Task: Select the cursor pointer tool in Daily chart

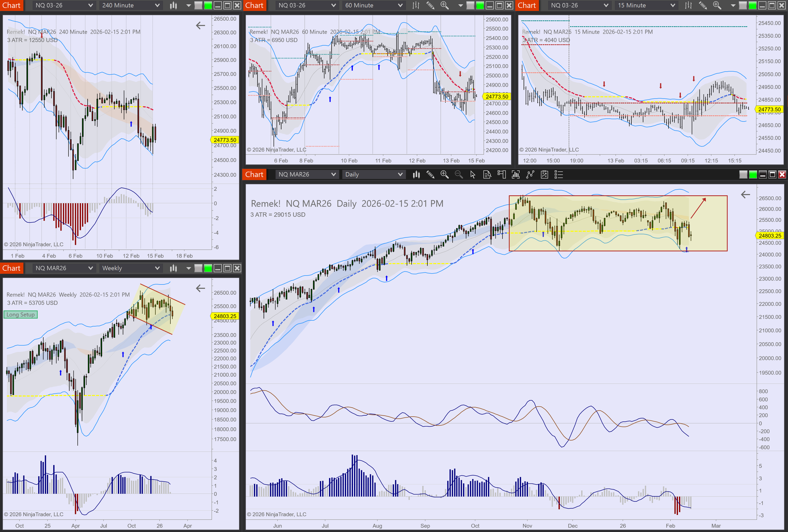Action: point(473,175)
